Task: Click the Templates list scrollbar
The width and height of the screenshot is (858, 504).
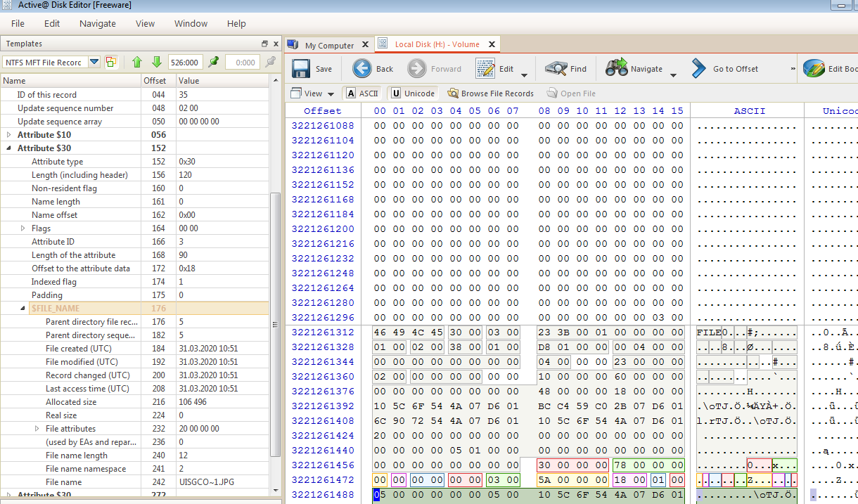Action: pos(275,323)
